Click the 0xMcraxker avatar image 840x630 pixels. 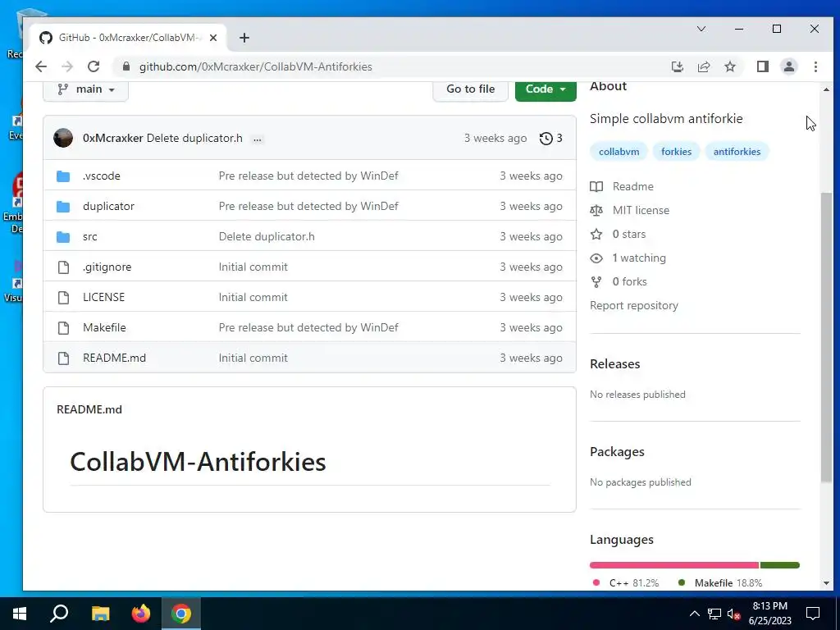point(63,138)
